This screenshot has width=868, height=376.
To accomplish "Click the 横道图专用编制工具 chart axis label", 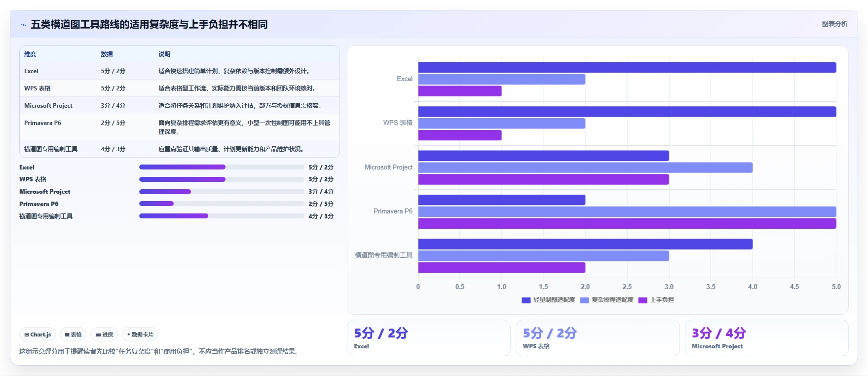I will click(x=383, y=255).
